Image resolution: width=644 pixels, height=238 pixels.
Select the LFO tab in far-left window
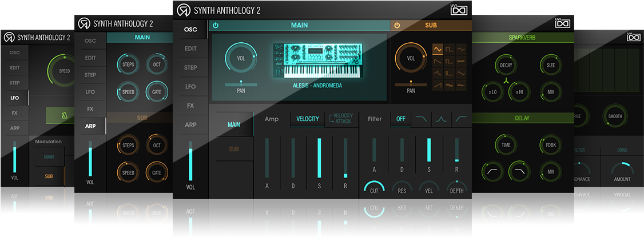14,98
